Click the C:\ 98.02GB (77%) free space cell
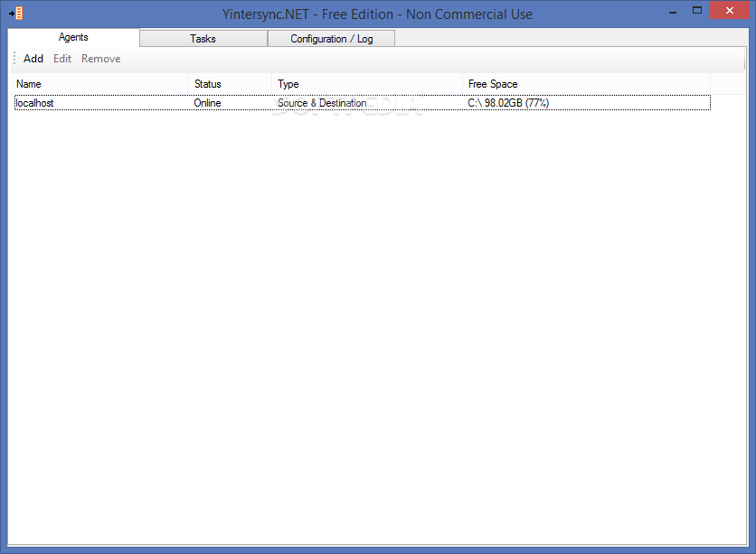 tap(508, 103)
